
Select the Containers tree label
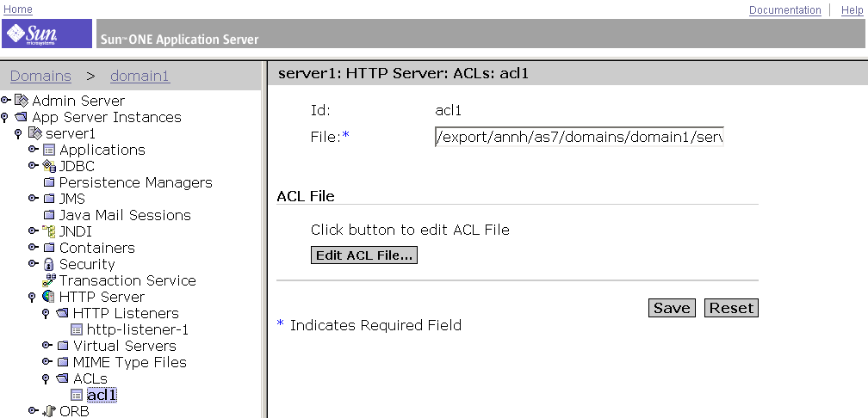[x=96, y=248]
